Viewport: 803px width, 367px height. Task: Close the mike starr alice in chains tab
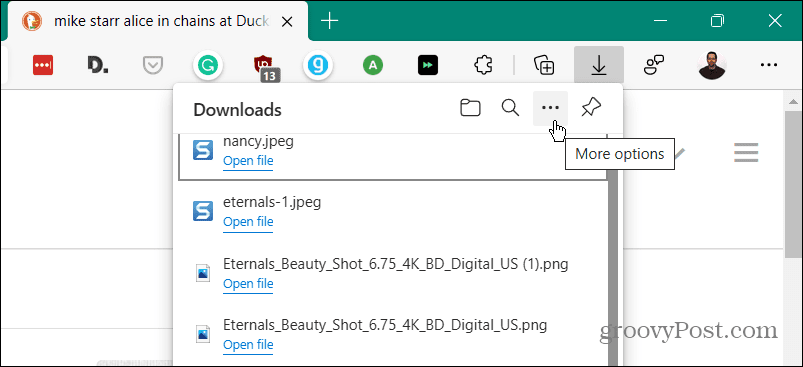coord(288,21)
